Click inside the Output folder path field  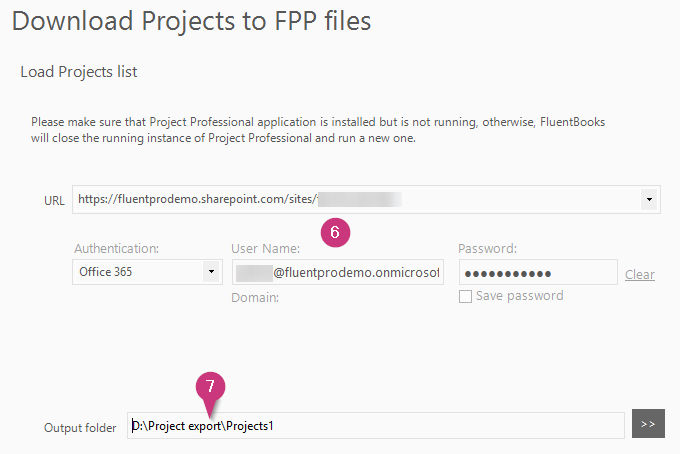[x=376, y=425]
